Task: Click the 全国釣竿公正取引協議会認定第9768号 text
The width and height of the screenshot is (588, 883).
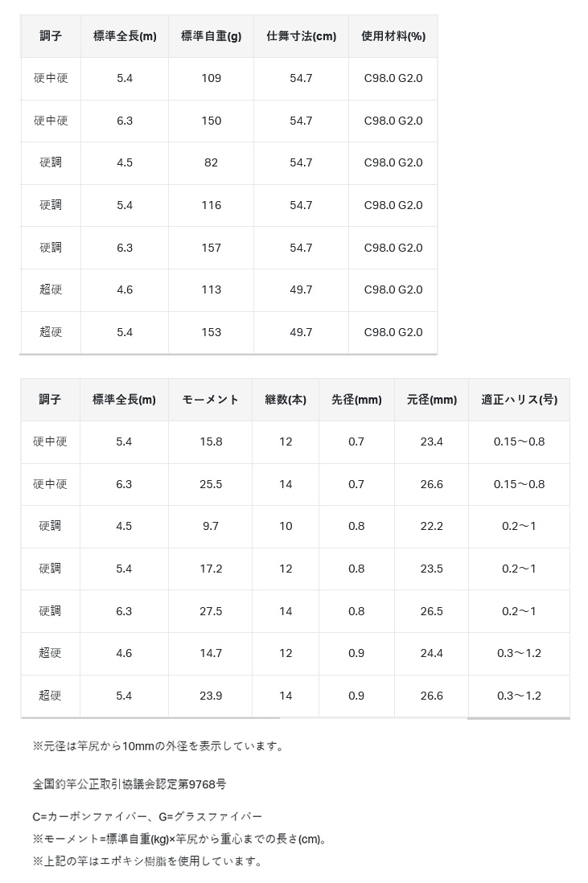Action: pyautogui.click(x=130, y=784)
